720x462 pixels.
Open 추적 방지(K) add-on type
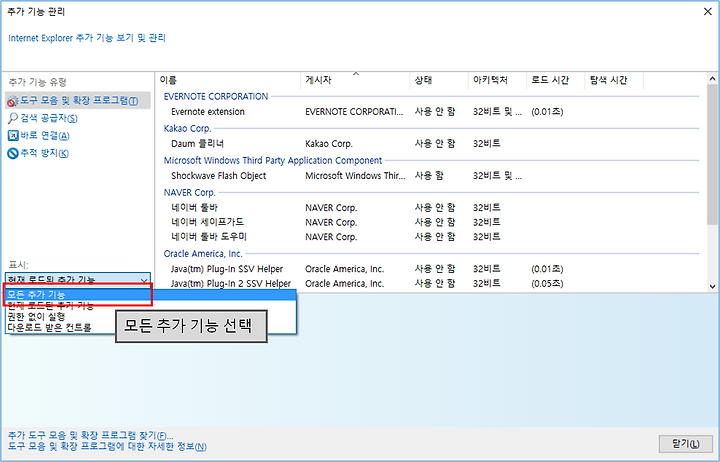tap(44, 153)
